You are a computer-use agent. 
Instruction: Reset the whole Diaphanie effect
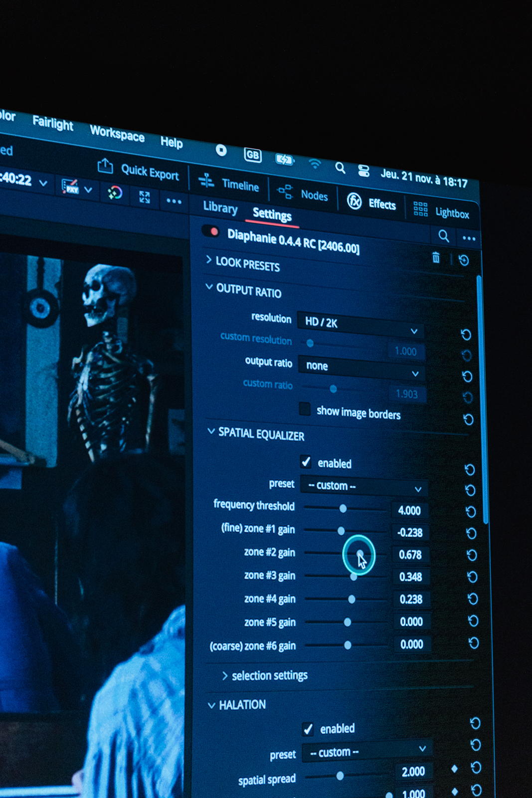point(464,260)
